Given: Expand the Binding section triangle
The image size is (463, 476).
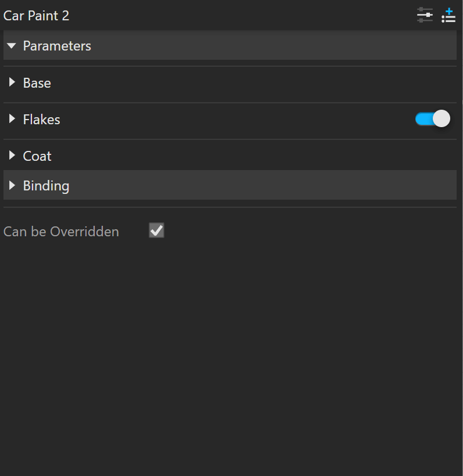Looking at the screenshot, I should pos(12,185).
